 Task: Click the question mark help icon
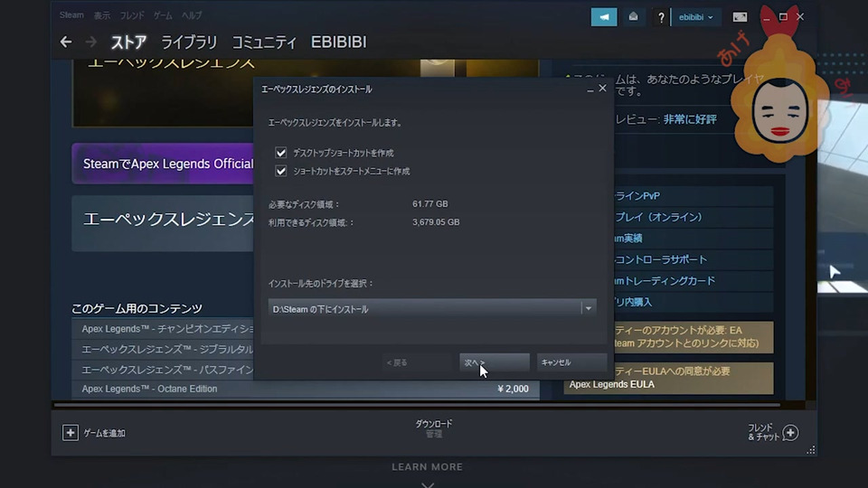click(661, 18)
